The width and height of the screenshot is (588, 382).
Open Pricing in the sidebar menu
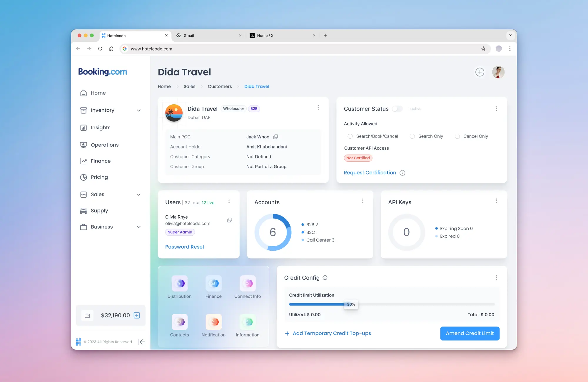[99, 177]
